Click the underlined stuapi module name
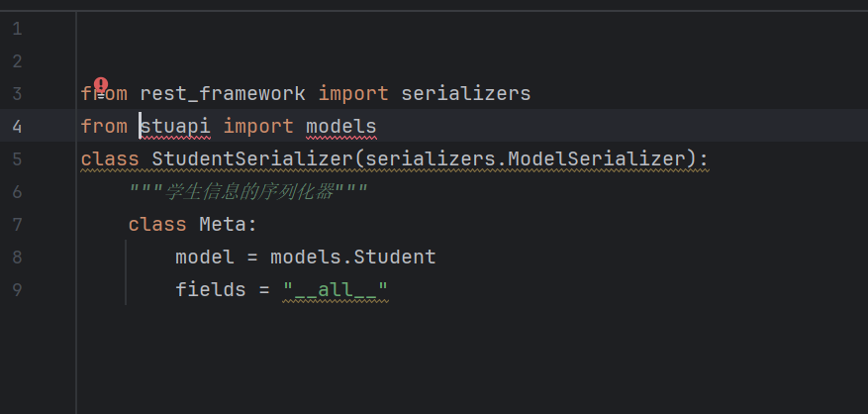The height and width of the screenshot is (414, 868). [175, 127]
